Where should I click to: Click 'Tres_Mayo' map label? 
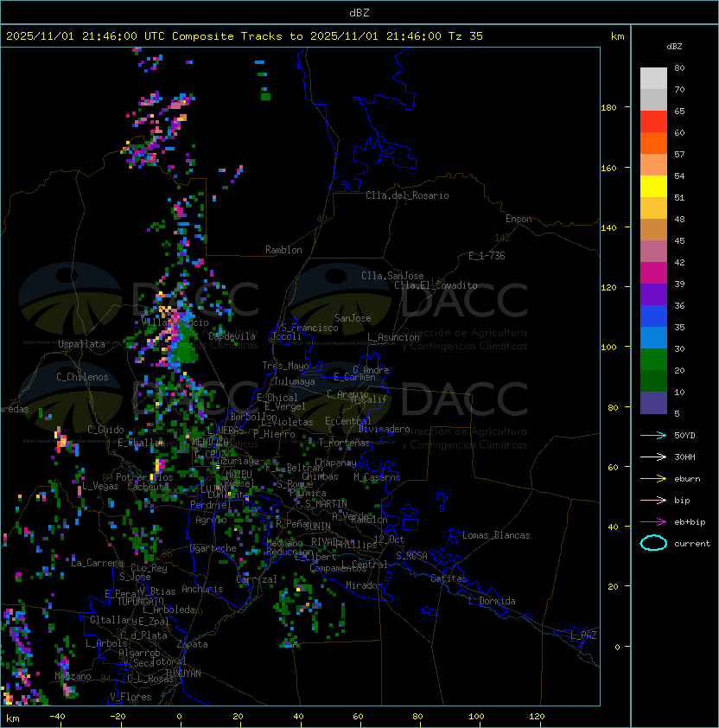coord(285,366)
